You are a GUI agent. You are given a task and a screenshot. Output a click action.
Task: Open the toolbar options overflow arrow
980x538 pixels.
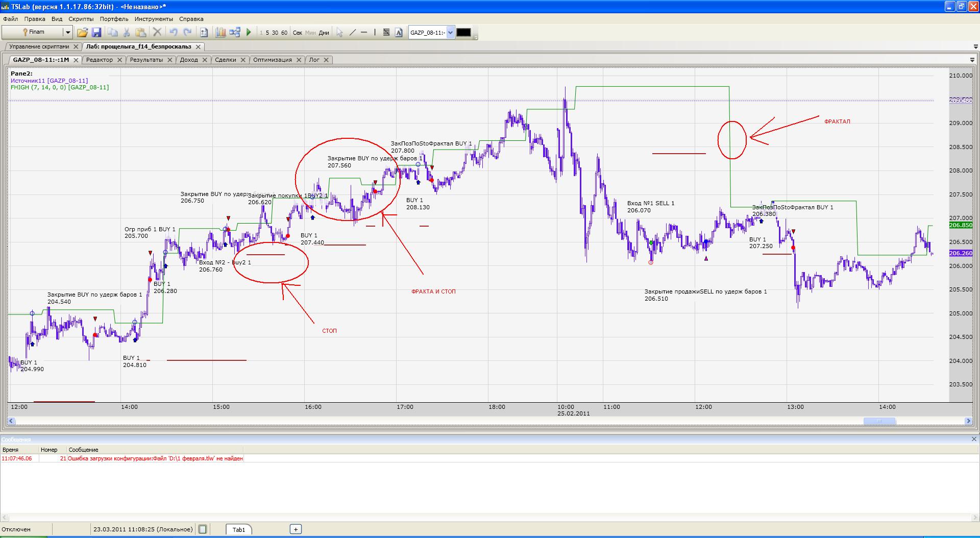coord(476,36)
